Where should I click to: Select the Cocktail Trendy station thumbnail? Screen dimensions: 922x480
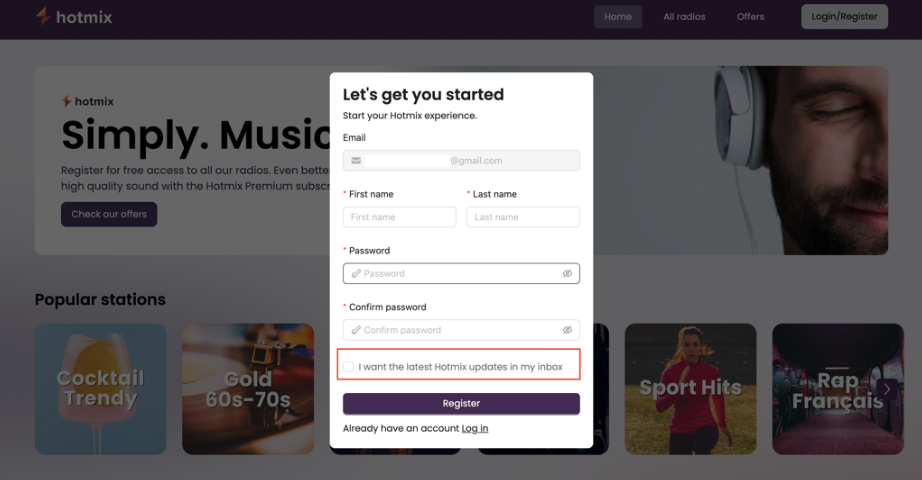pos(101,389)
